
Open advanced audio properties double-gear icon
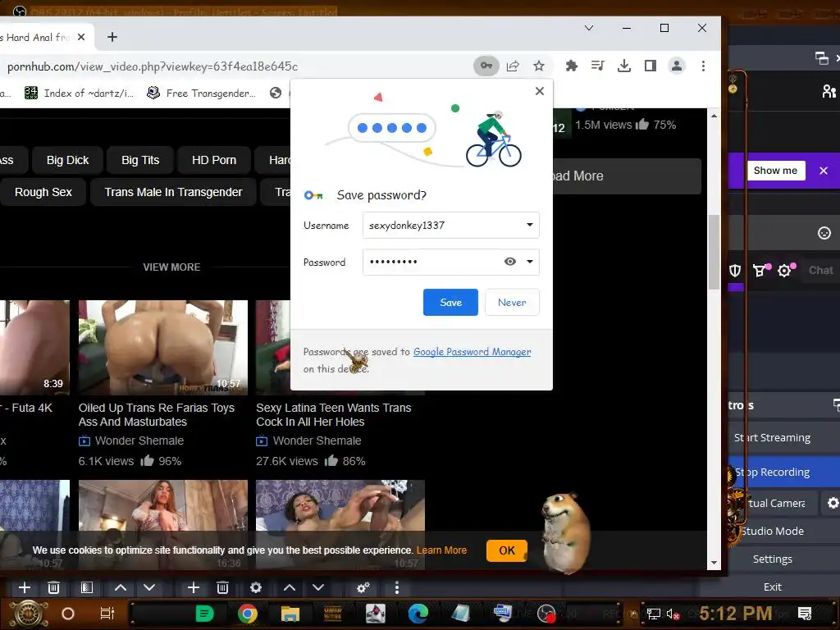(363, 587)
